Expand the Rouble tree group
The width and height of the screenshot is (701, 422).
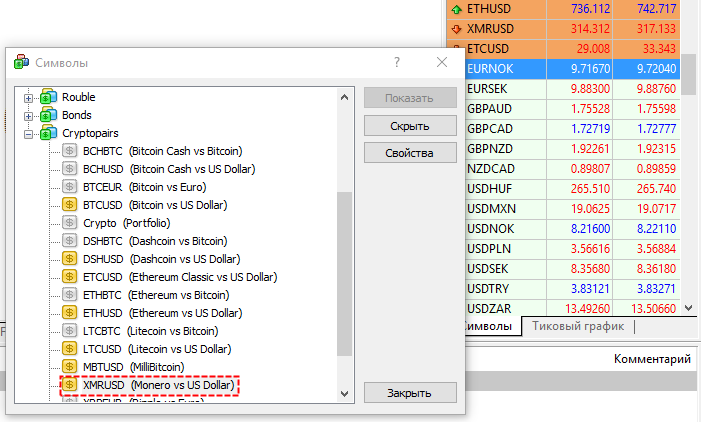click(28, 98)
